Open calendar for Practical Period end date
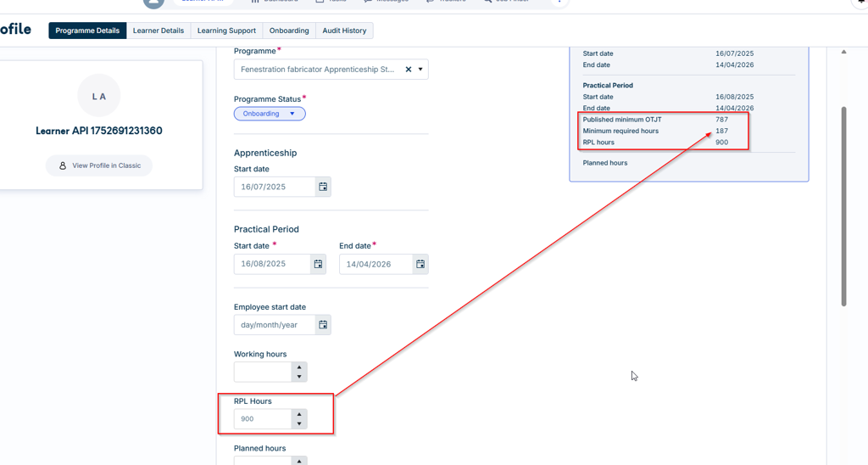Viewport: 868px width, 465px height. tap(420, 264)
